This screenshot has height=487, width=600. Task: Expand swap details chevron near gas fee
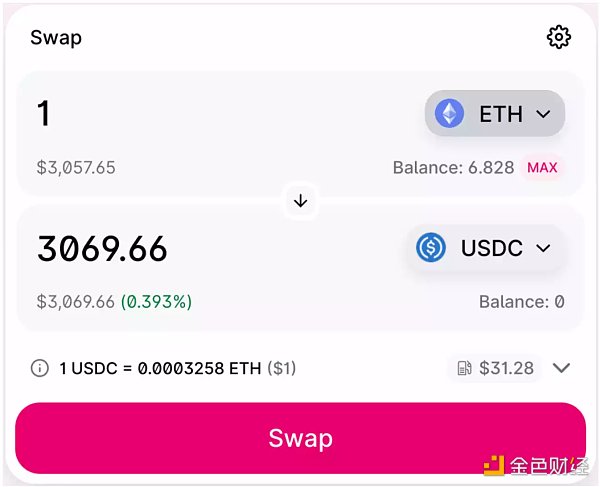pyautogui.click(x=561, y=368)
